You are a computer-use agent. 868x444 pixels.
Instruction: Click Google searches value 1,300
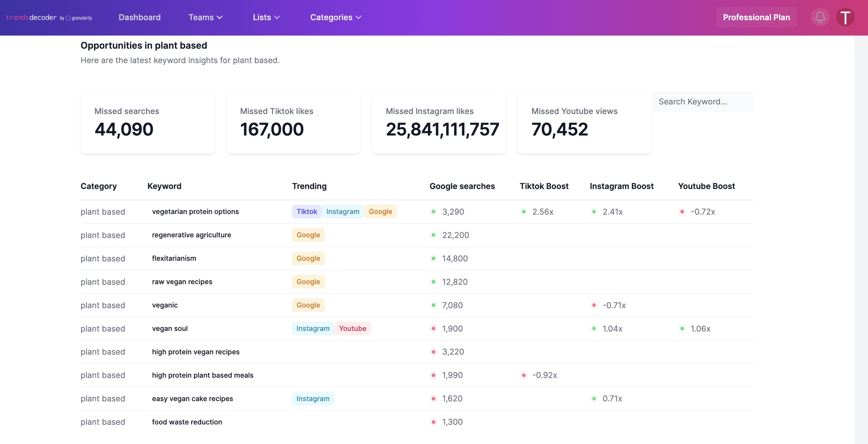pos(452,422)
